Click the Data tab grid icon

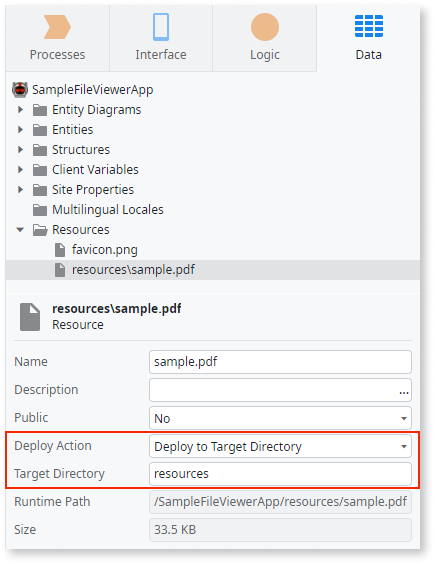point(369,26)
